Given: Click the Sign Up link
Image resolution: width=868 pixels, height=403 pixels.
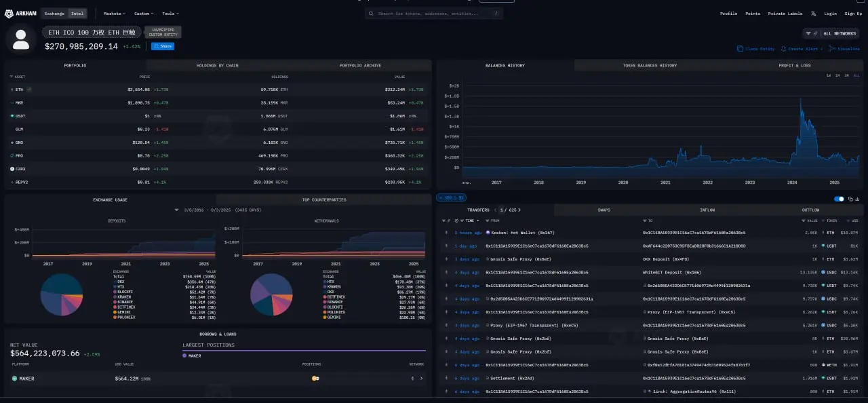Looking at the screenshot, I should (853, 14).
